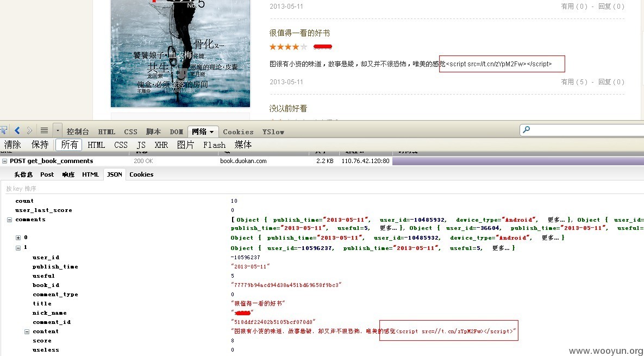Select the JS request filter
The height and width of the screenshot is (356, 644).
pos(141,145)
